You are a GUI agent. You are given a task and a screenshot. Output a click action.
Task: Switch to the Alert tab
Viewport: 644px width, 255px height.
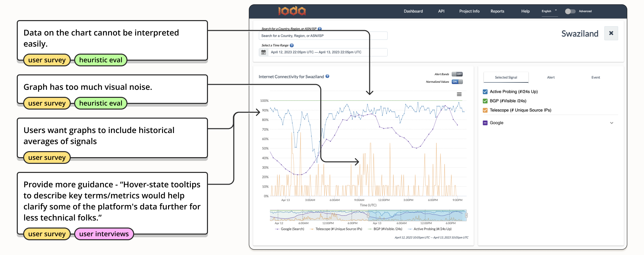pyautogui.click(x=551, y=77)
